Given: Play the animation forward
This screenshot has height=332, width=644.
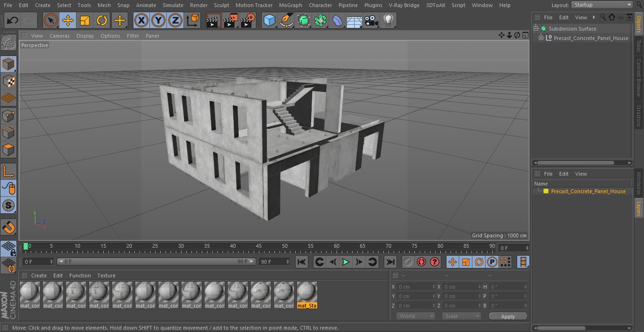Looking at the screenshot, I should (x=346, y=262).
